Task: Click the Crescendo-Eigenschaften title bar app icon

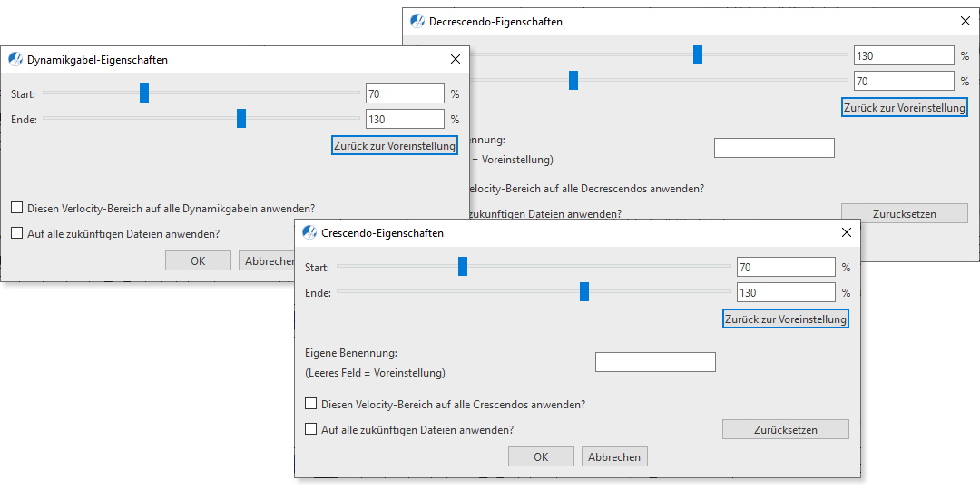Action: pyautogui.click(x=309, y=233)
